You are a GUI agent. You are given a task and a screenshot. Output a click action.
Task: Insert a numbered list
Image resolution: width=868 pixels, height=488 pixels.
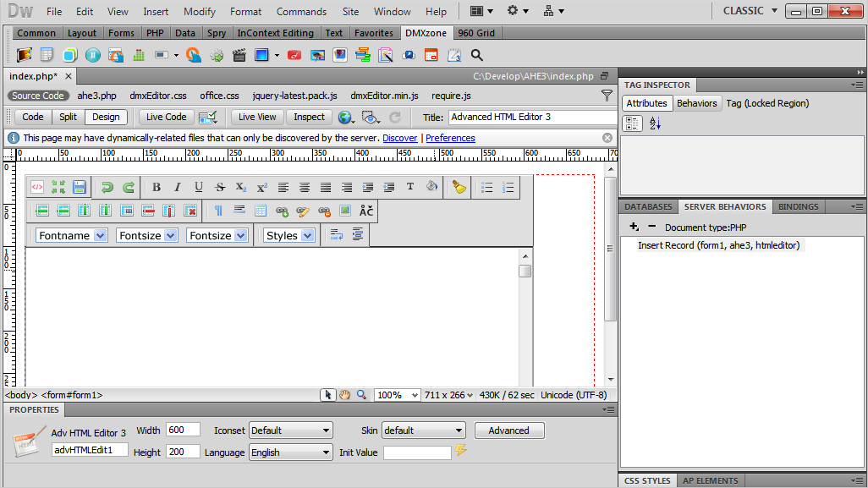click(508, 188)
